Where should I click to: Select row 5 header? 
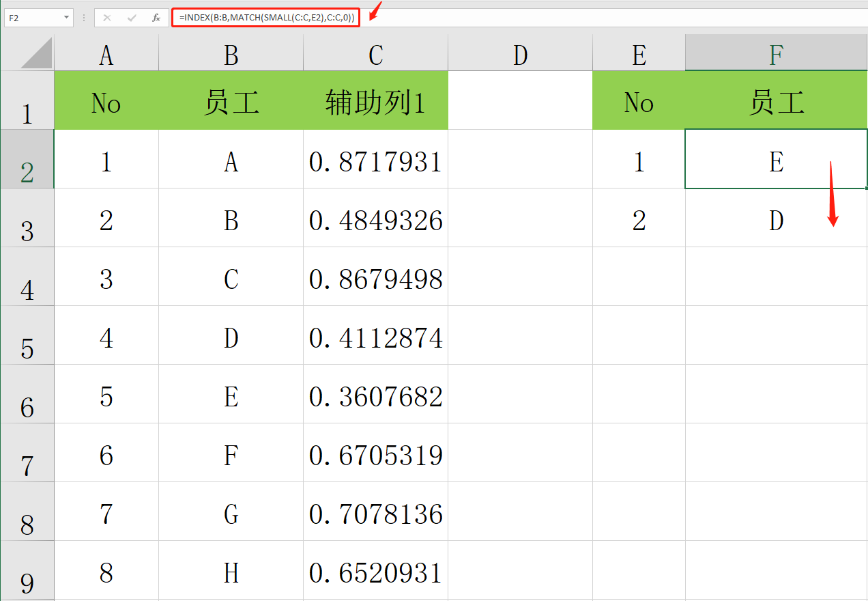point(27,335)
